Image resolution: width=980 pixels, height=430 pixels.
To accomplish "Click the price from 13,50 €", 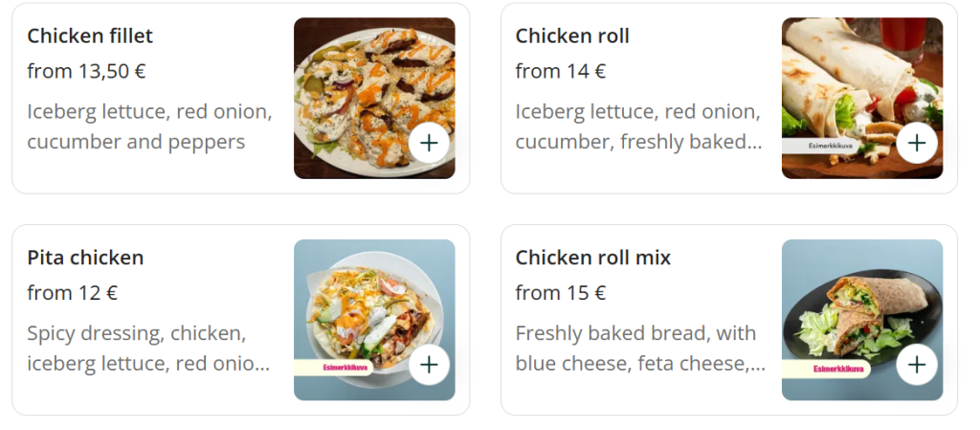I will click(x=86, y=71).
